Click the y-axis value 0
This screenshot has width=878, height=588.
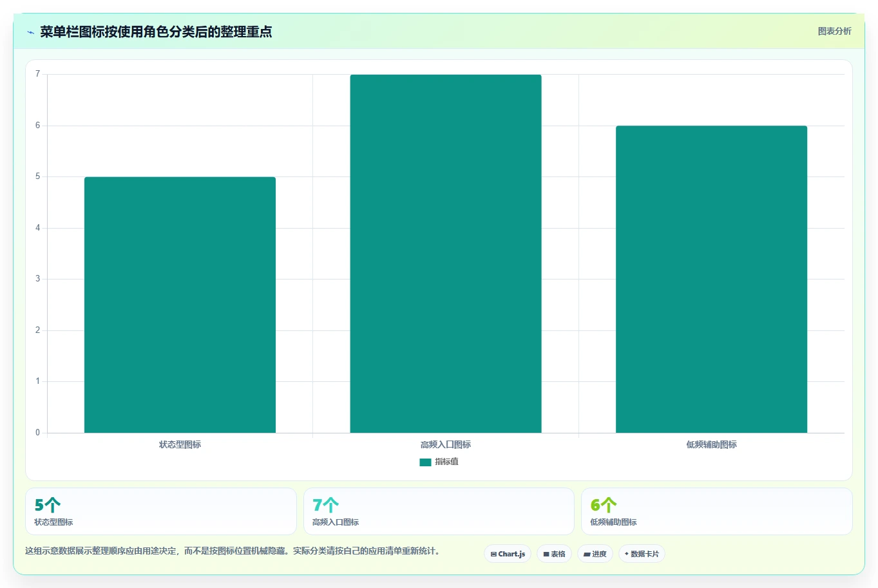tap(38, 433)
